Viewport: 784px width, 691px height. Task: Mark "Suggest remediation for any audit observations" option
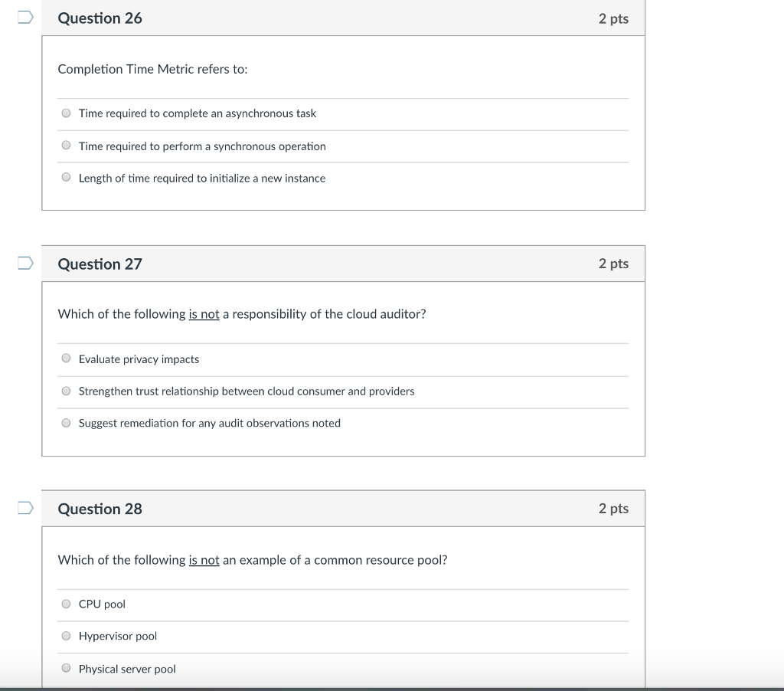[67, 423]
